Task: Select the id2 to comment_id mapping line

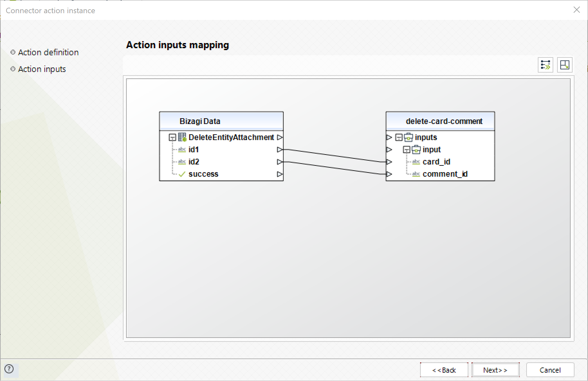Action: (335, 168)
